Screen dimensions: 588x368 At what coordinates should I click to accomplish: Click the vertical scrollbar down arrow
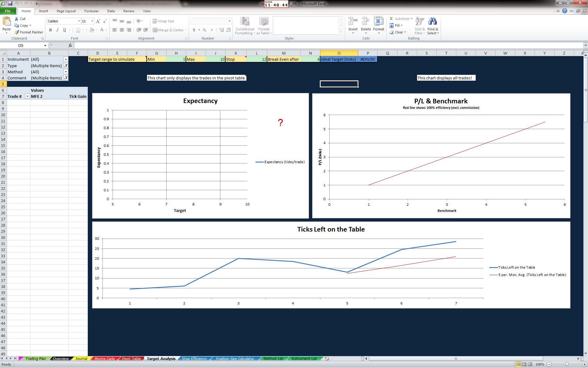click(x=586, y=353)
